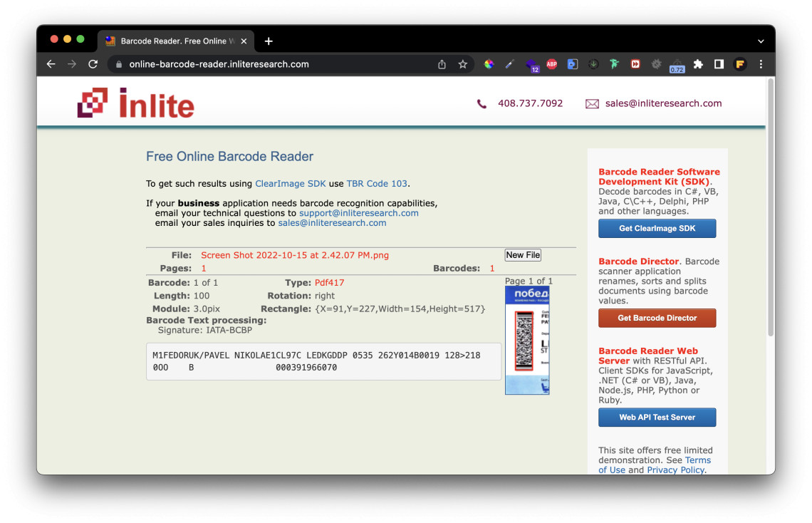Open the ClearImage SDK link

click(x=291, y=184)
